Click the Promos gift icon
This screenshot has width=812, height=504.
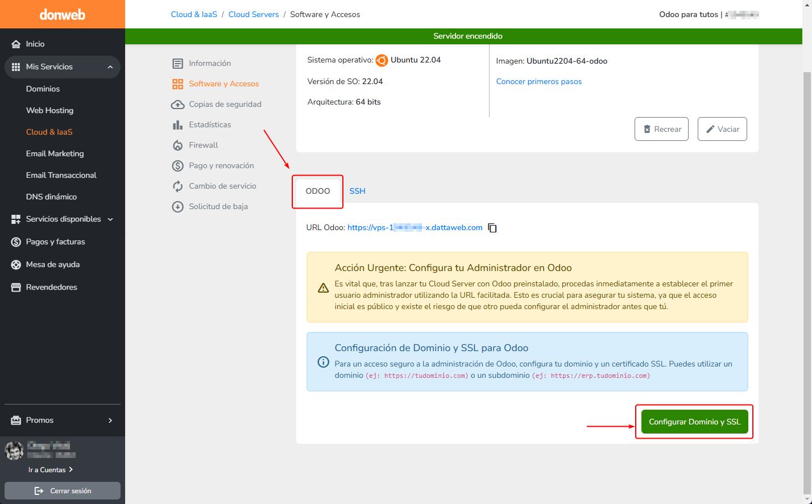click(x=16, y=420)
